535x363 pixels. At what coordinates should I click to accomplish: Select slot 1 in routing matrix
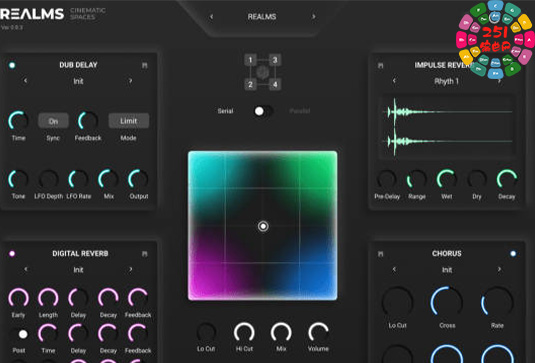click(250, 60)
